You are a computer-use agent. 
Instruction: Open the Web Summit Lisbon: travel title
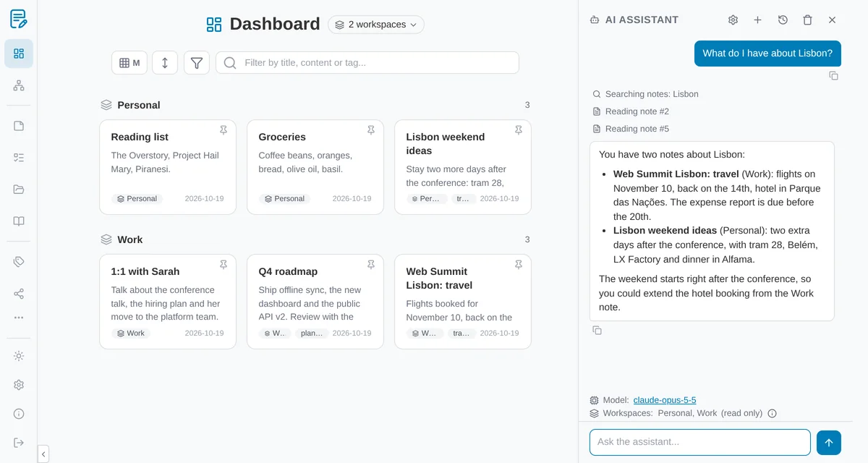click(439, 279)
